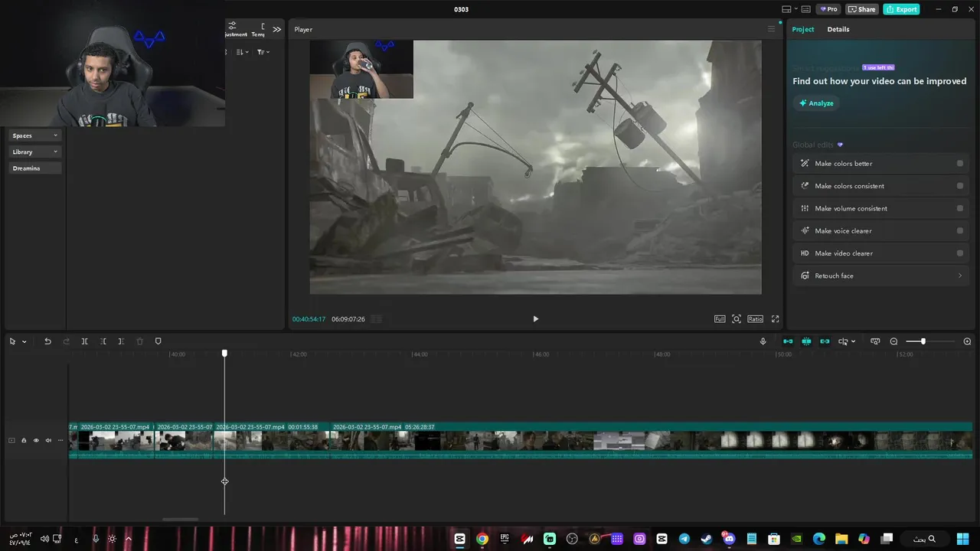Image resolution: width=980 pixels, height=551 pixels.
Task: Select the clip labeled 05:26:28:37
Action: [x=651, y=441]
